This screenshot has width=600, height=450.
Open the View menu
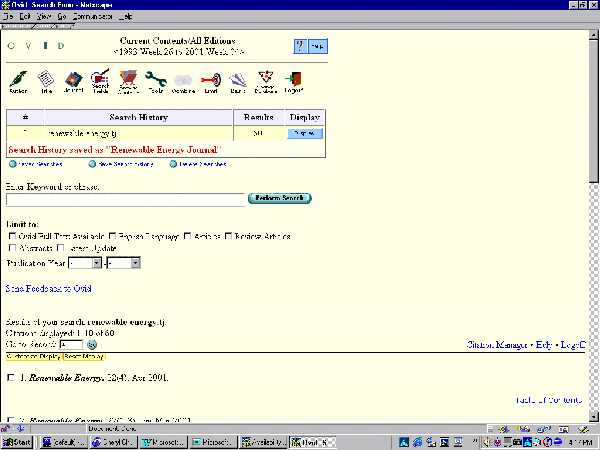(x=44, y=16)
